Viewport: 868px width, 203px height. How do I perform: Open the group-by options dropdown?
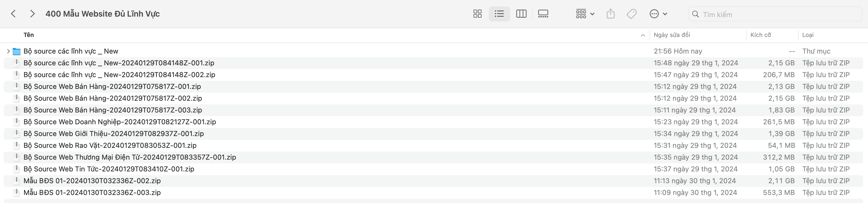pyautogui.click(x=585, y=14)
